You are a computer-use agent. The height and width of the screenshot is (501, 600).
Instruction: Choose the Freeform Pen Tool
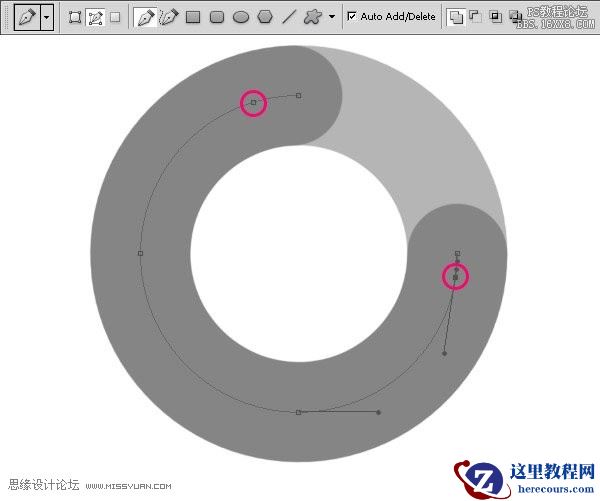tap(169, 17)
